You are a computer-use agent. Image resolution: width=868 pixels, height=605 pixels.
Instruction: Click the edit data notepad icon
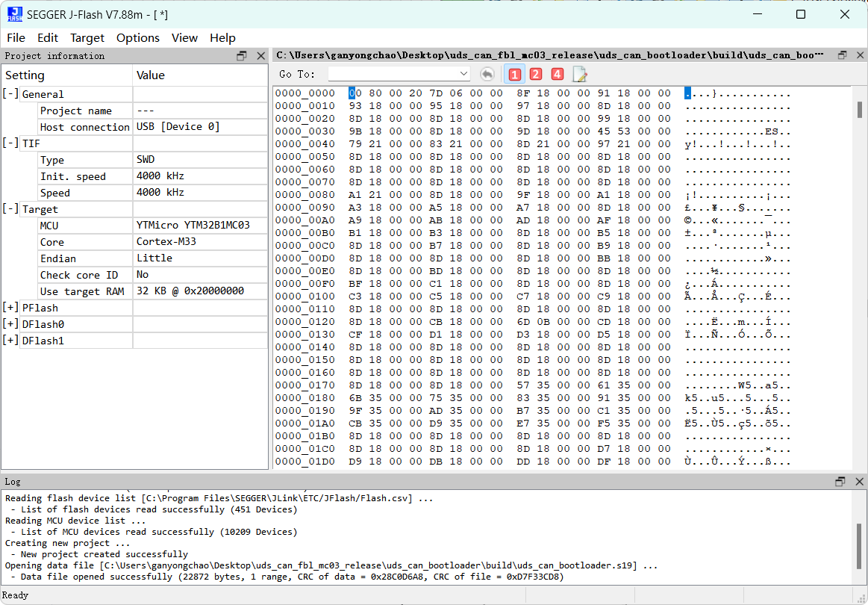[x=580, y=74]
